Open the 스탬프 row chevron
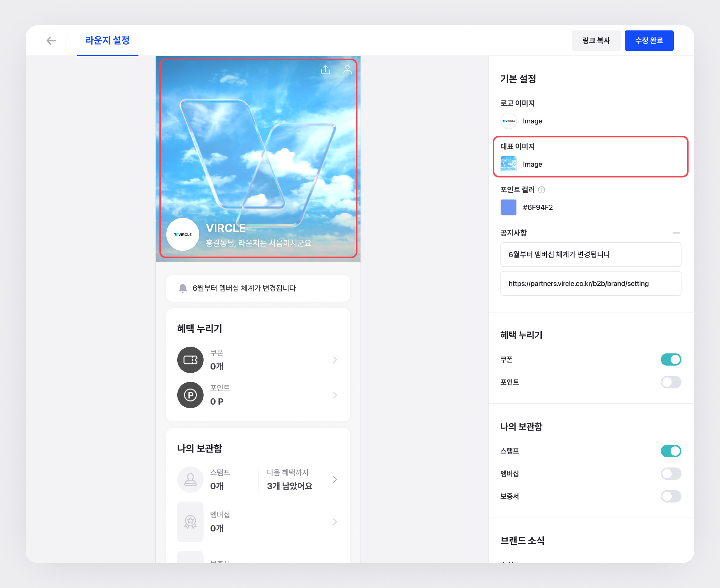720x588 pixels. click(335, 479)
